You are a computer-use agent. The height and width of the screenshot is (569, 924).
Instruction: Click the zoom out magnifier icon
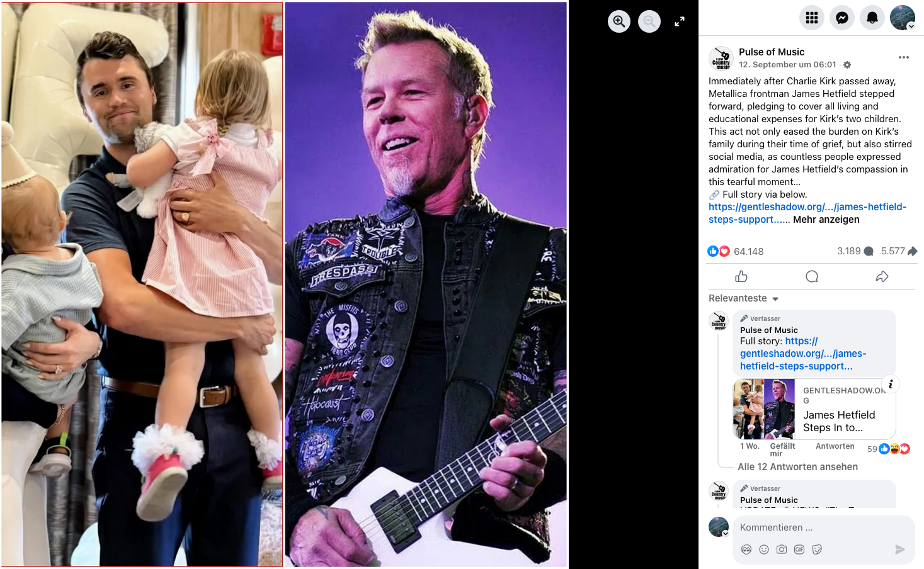coord(649,21)
